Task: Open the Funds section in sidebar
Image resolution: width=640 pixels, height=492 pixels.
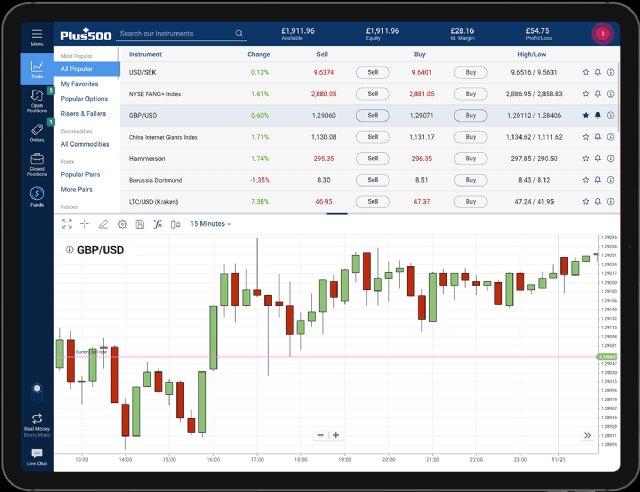Action: click(36, 197)
